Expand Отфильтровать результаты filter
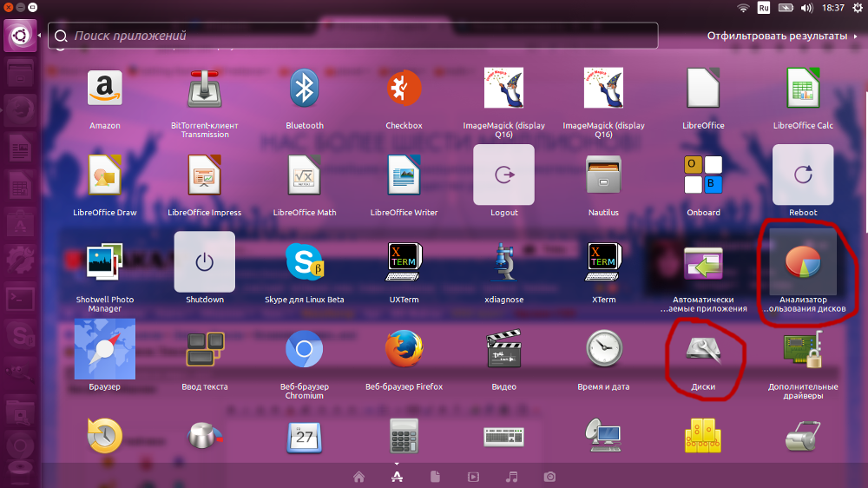Image resolution: width=868 pixels, height=488 pixels. click(x=782, y=36)
